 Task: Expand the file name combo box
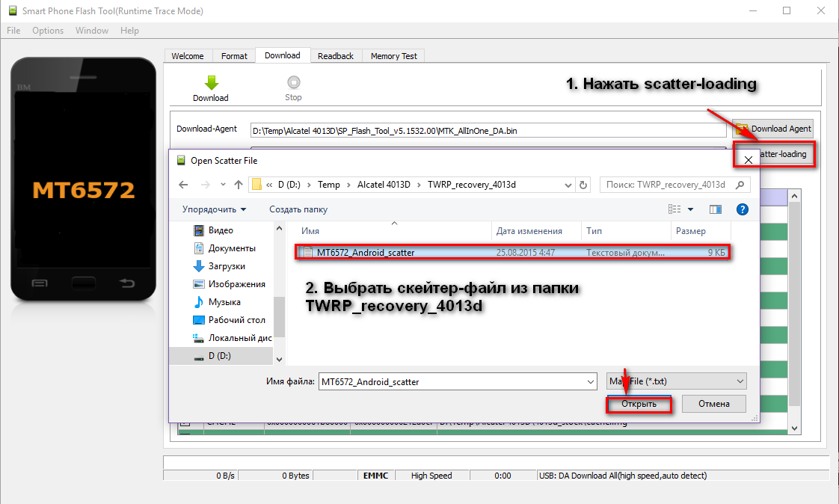coord(591,381)
